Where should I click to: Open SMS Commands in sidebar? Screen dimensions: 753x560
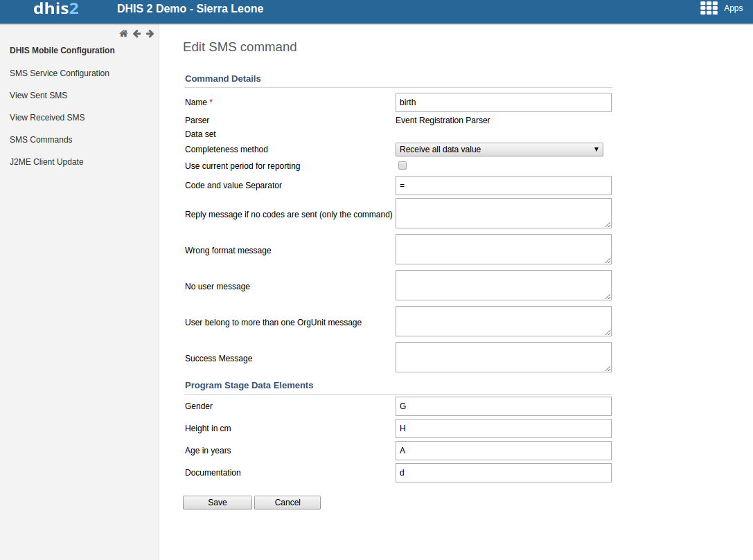click(x=41, y=140)
